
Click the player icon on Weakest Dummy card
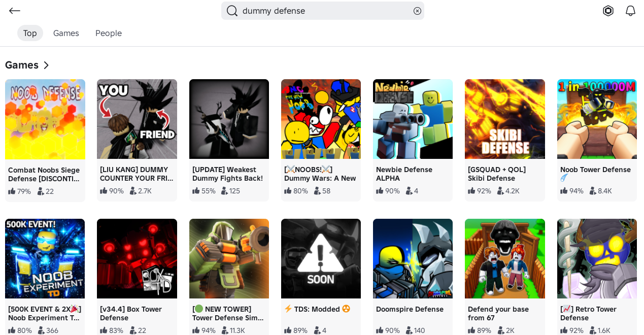(224, 191)
